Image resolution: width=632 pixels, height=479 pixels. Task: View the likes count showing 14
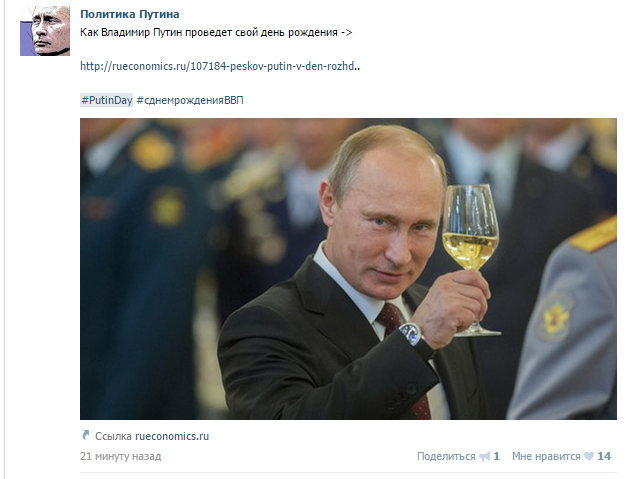[x=604, y=456]
